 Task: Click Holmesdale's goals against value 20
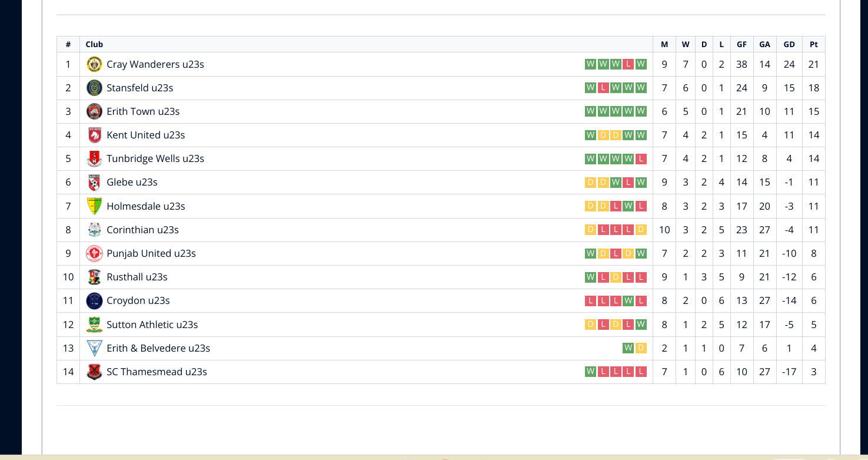[x=764, y=206]
